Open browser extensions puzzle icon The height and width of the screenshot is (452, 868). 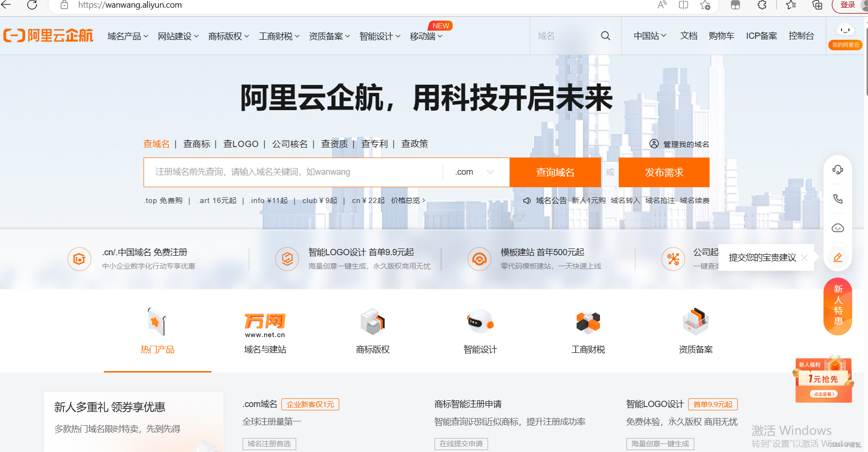pos(762,5)
